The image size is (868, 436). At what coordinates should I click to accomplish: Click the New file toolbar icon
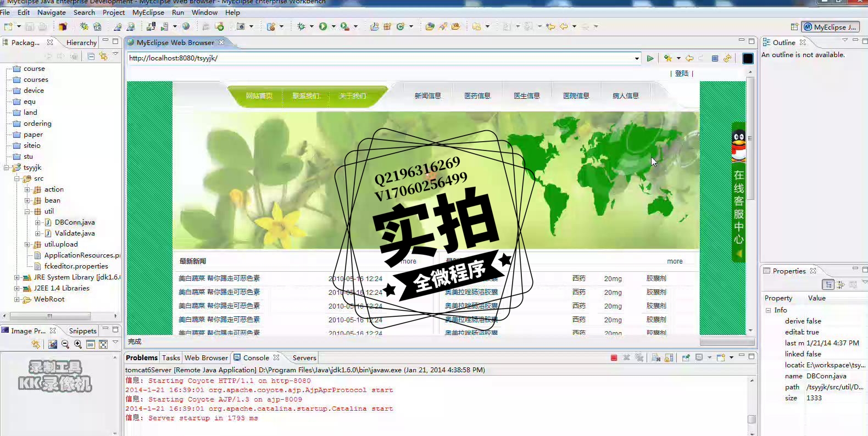coord(8,26)
